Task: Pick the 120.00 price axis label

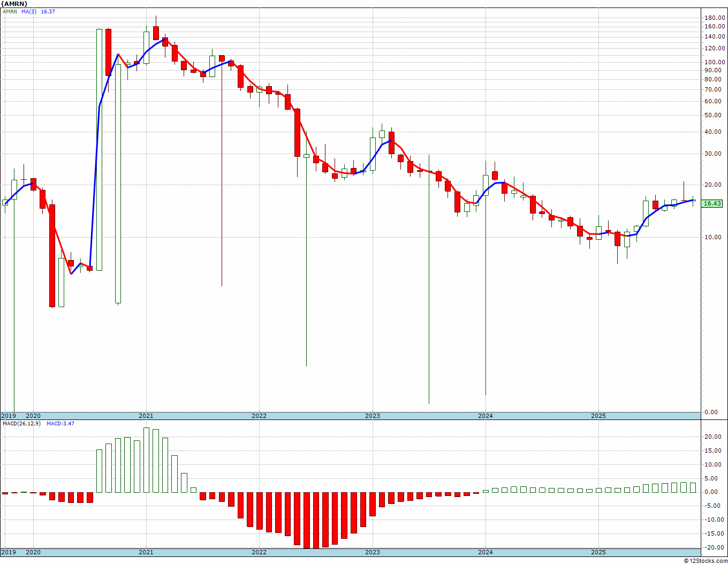Action: pos(715,48)
